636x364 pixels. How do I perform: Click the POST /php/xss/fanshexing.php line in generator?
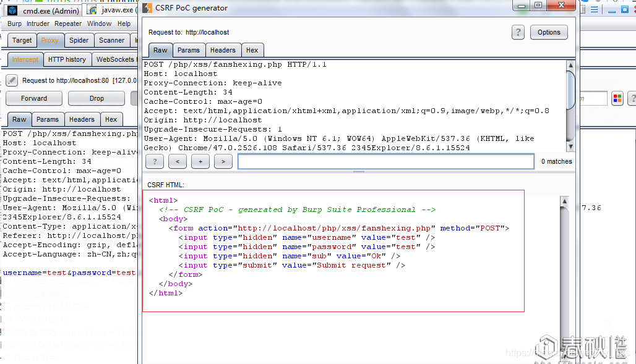(x=235, y=64)
